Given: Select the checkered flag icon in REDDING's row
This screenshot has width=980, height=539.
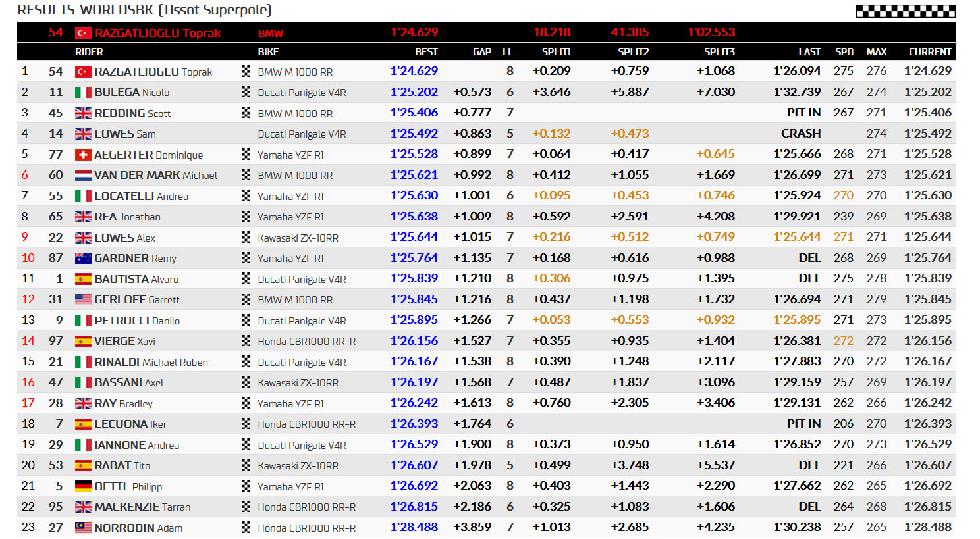Looking at the screenshot, I should click(246, 113).
